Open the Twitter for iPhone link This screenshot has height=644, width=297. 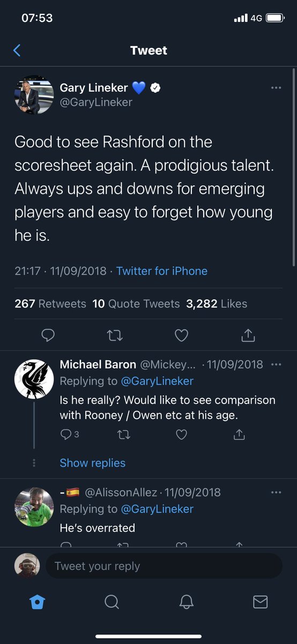pyautogui.click(x=162, y=271)
